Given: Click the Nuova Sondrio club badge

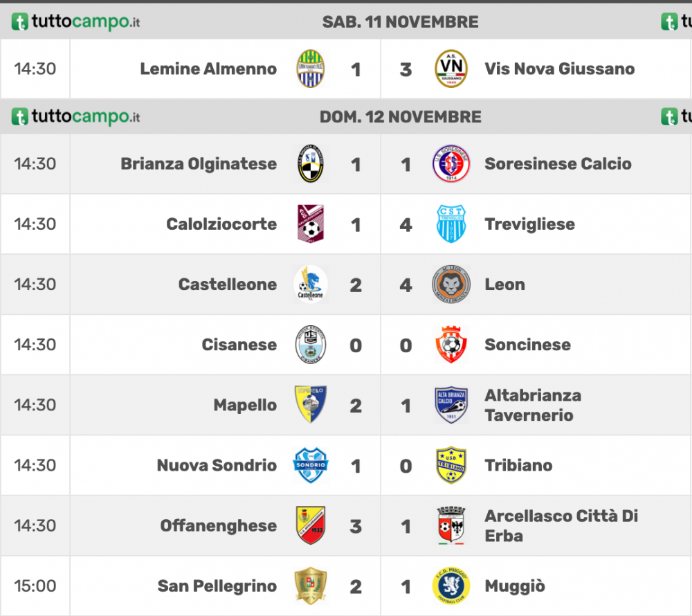Looking at the screenshot, I should pos(310,464).
